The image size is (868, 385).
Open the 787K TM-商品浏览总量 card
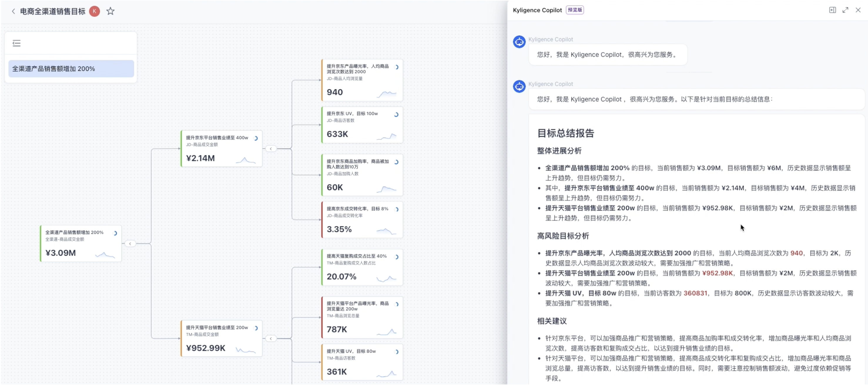click(362, 318)
